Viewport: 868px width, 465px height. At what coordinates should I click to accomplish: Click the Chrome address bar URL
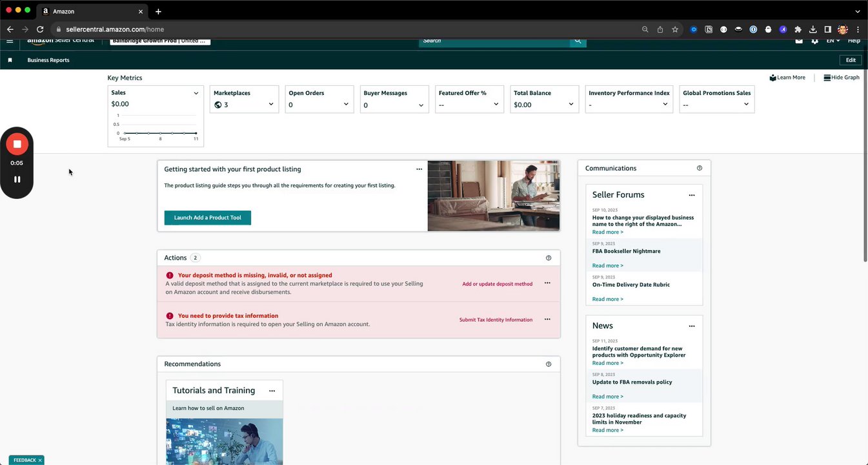click(x=115, y=29)
